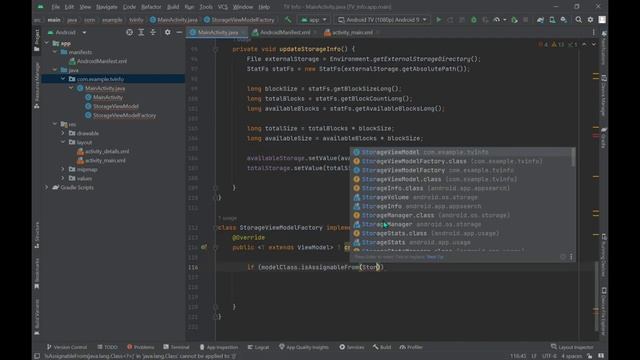Switch to the AndroidManifest.xml tab

pyautogui.click(x=284, y=32)
